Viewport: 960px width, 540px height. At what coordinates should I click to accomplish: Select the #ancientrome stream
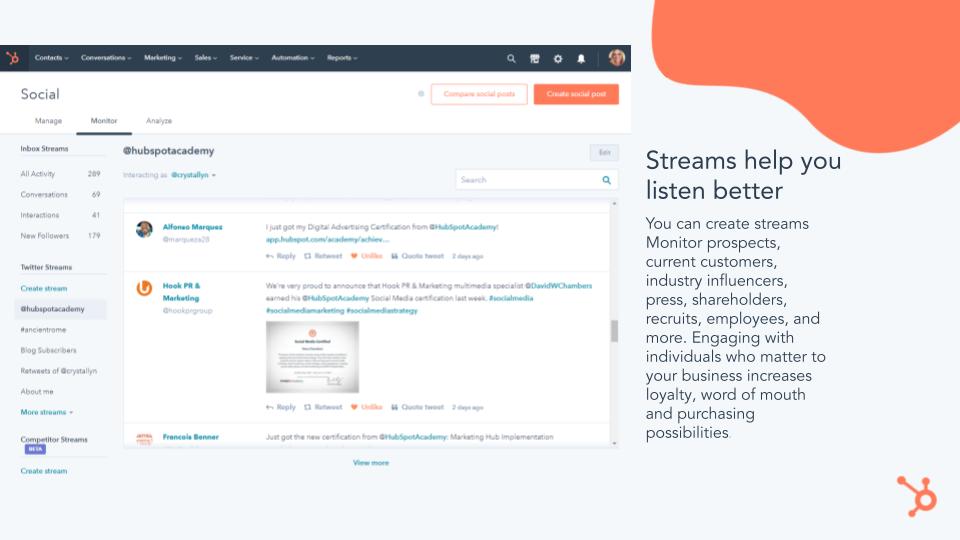coord(43,330)
